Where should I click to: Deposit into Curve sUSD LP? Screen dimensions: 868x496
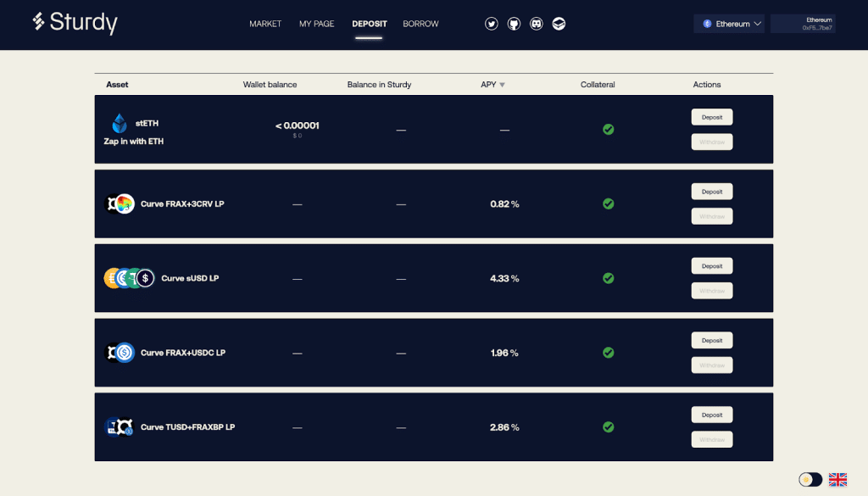pos(712,266)
